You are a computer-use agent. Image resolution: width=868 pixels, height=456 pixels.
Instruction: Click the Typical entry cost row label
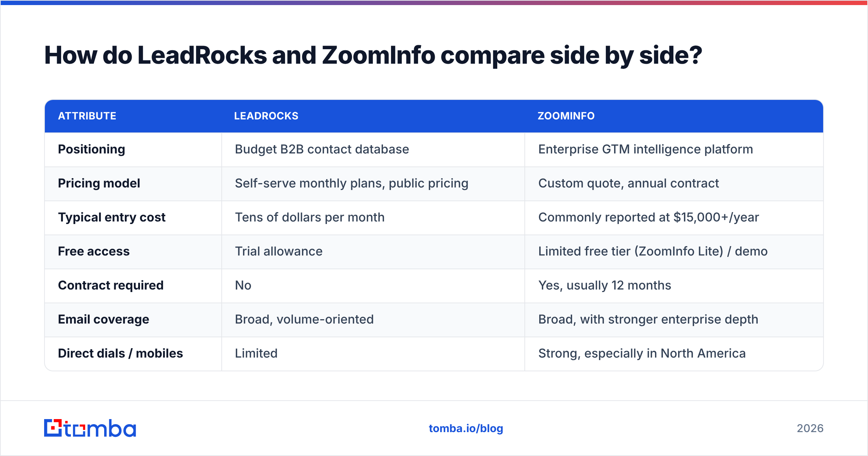(x=112, y=217)
